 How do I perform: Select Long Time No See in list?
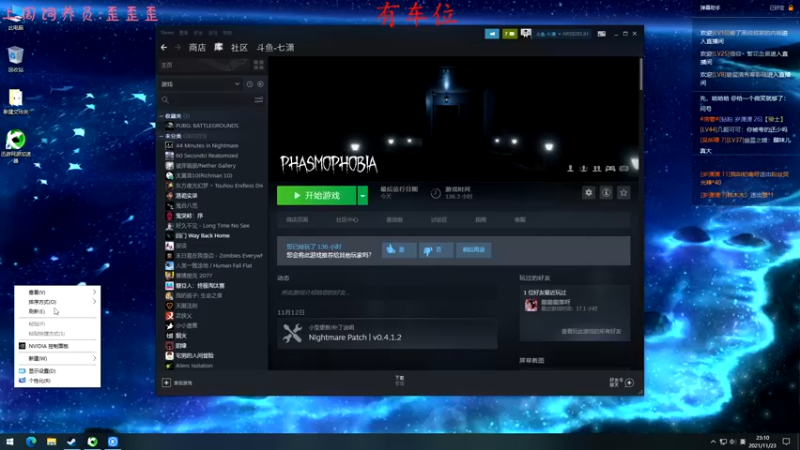(214, 226)
